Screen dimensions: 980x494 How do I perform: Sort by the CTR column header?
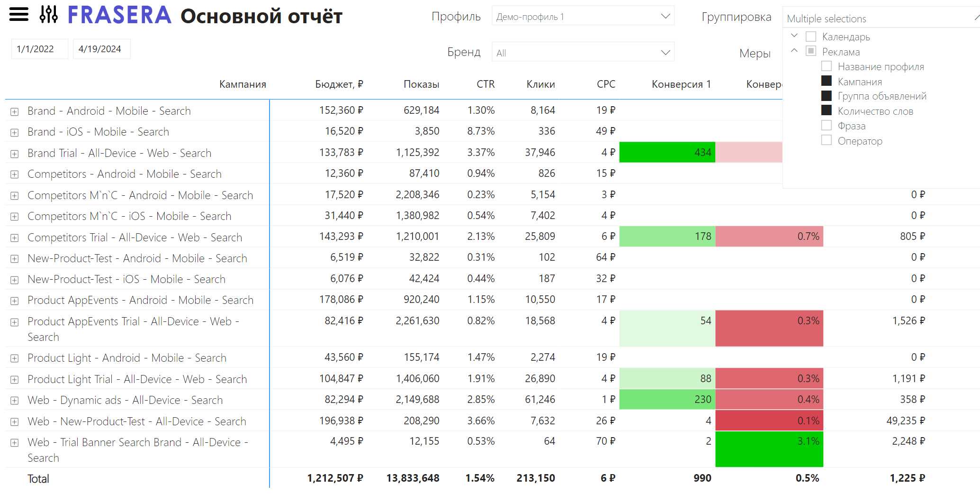pyautogui.click(x=485, y=84)
